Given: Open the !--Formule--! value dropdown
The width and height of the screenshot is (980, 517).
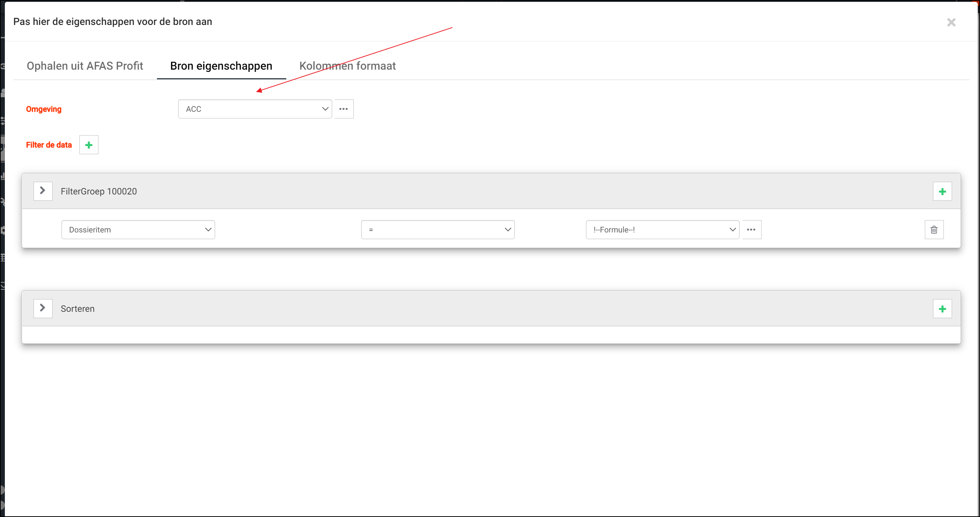Looking at the screenshot, I should [x=662, y=229].
